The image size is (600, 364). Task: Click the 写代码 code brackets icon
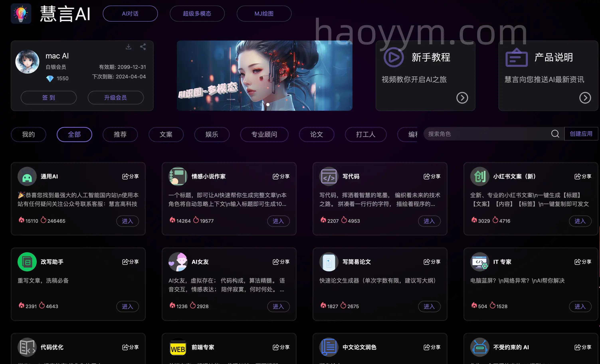tap(329, 176)
